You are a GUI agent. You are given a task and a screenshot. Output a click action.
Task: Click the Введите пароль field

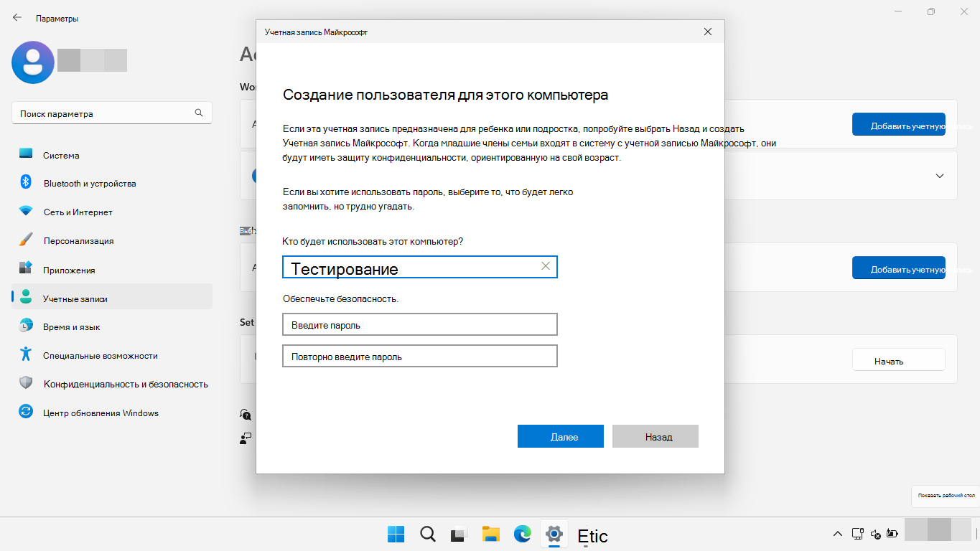[x=420, y=324]
